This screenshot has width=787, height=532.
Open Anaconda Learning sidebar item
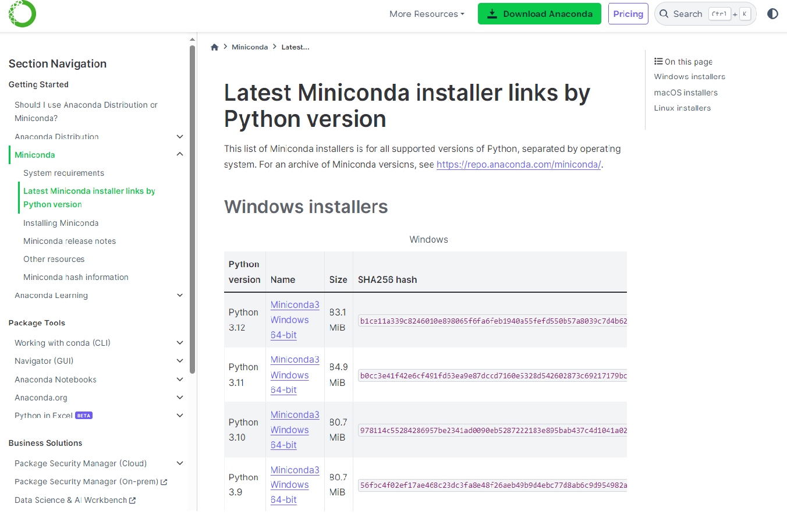coord(51,295)
